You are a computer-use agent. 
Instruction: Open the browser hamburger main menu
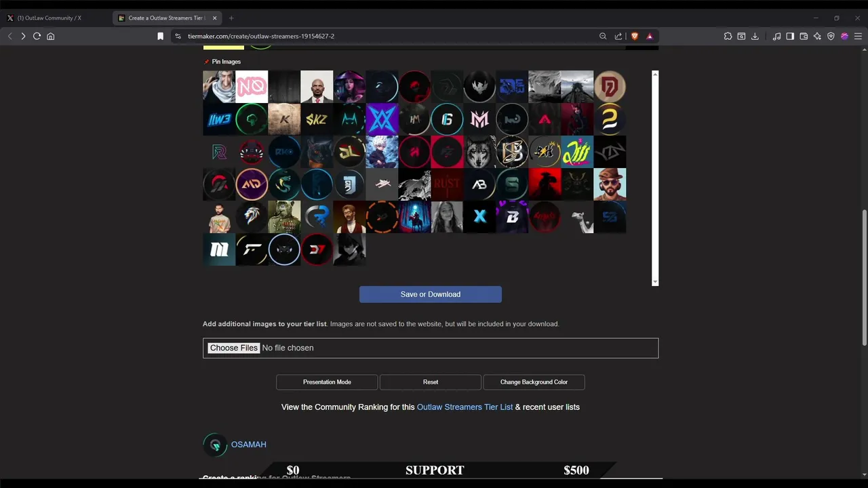(x=858, y=36)
